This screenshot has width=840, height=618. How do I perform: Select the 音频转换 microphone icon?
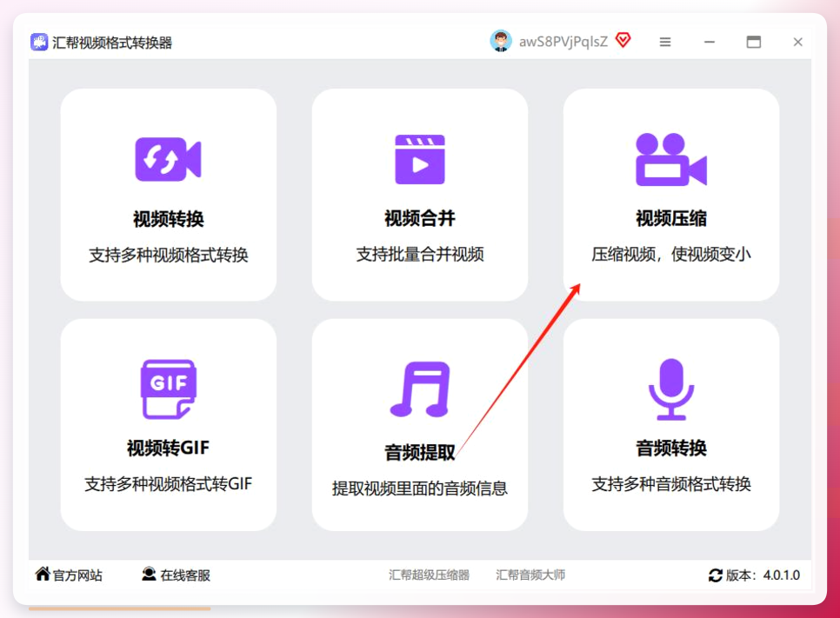(671, 389)
